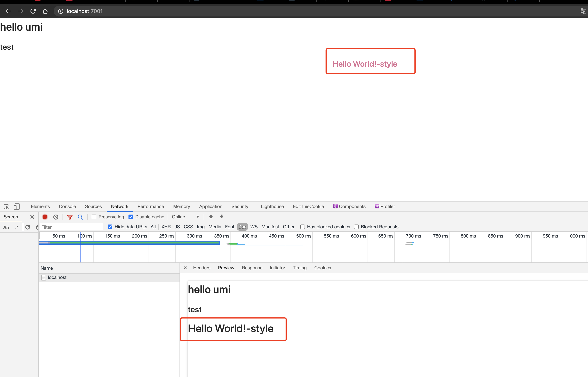Open the network search magnifier
The width and height of the screenshot is (588, 377).
(80, 217)
